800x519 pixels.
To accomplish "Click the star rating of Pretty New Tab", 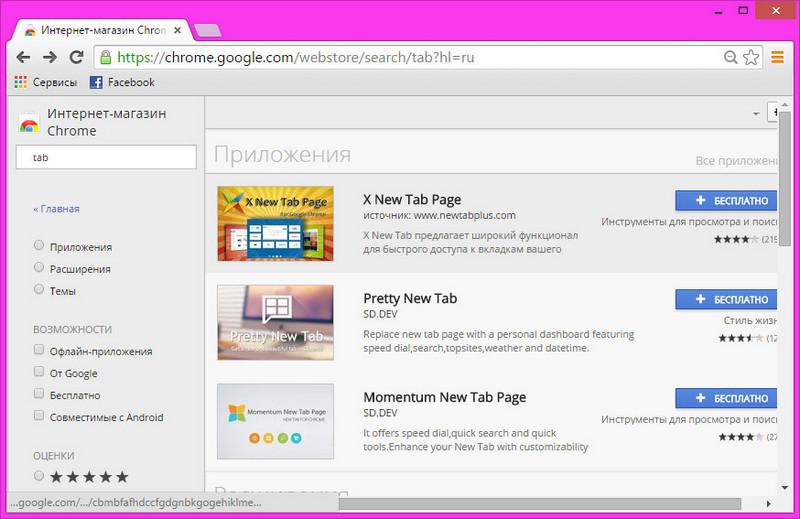I will (x=741, y=338).
